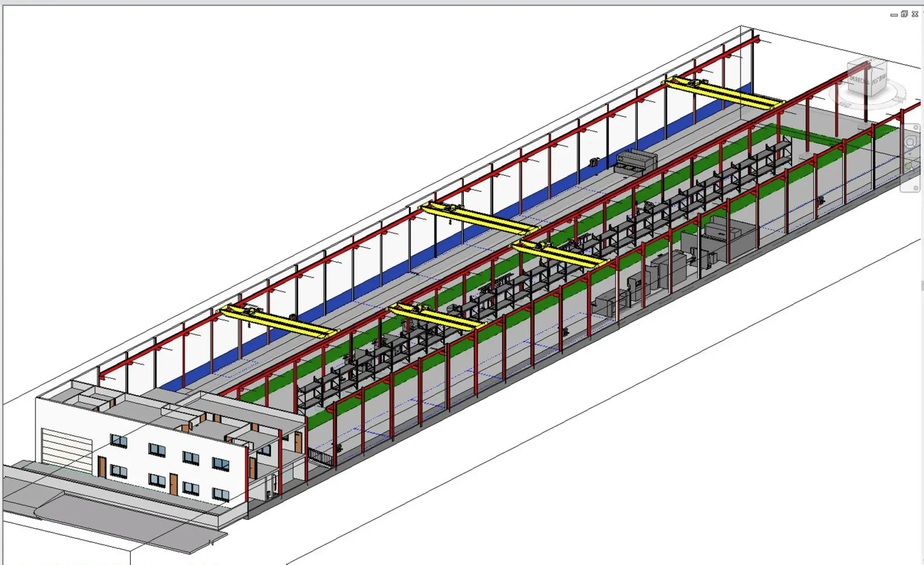Select the white garage door on office building

pyautogui.click(x=66, y=450)
